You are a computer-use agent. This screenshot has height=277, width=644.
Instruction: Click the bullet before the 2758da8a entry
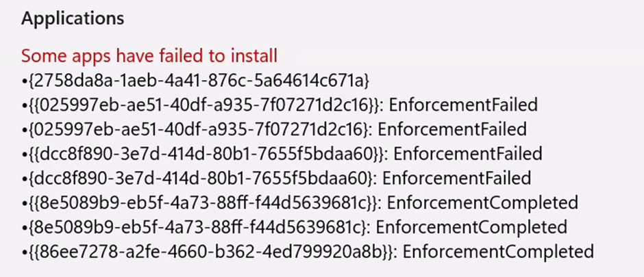(x=24, y=81)
